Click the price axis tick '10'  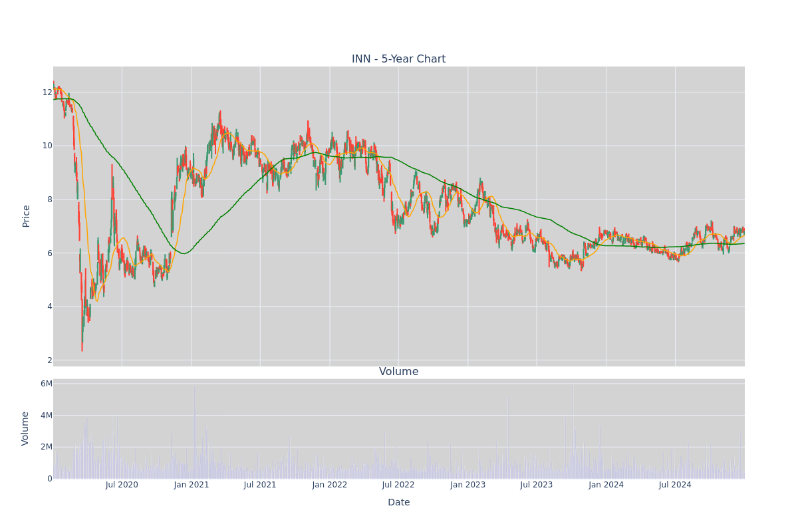47,146
